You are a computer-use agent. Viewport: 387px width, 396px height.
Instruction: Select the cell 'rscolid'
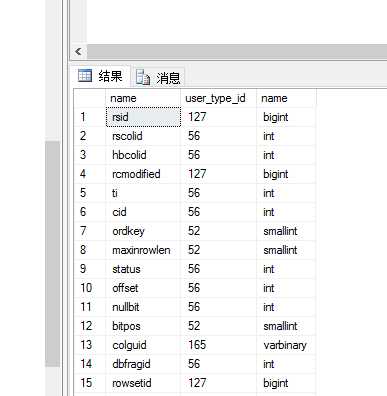click(143, 136)
